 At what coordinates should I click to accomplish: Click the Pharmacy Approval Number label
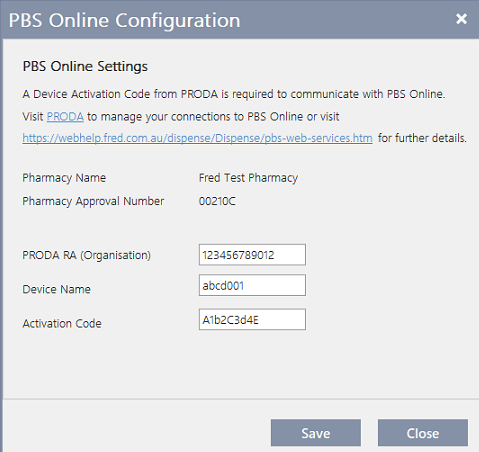tap(93, 201)
